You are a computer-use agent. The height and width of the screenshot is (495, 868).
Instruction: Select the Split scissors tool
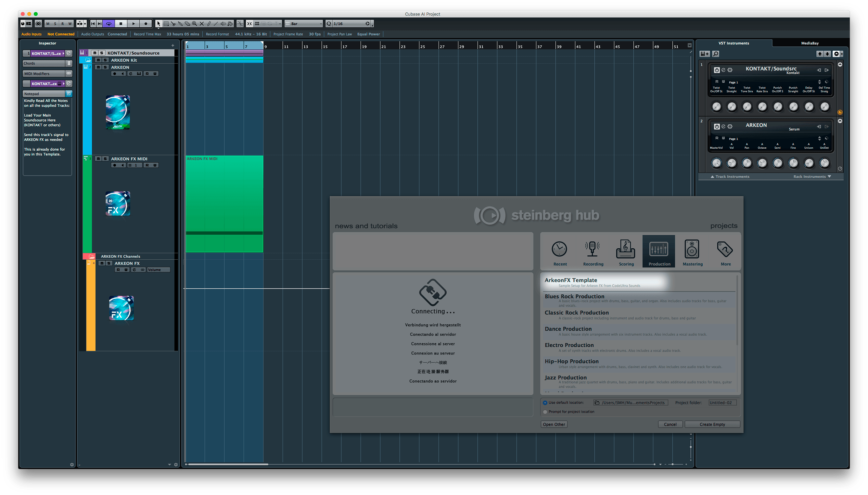pos(173,23)
